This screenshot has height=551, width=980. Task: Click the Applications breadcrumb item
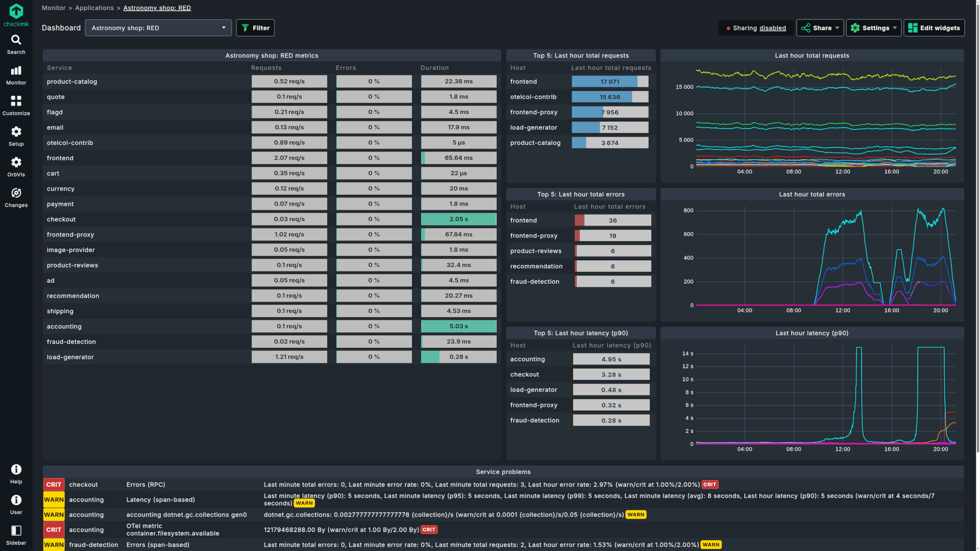click(x=94, y=8)
